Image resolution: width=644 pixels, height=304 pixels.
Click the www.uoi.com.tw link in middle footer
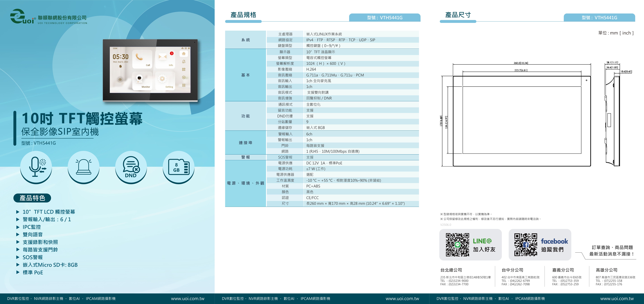tap(402, 298)
